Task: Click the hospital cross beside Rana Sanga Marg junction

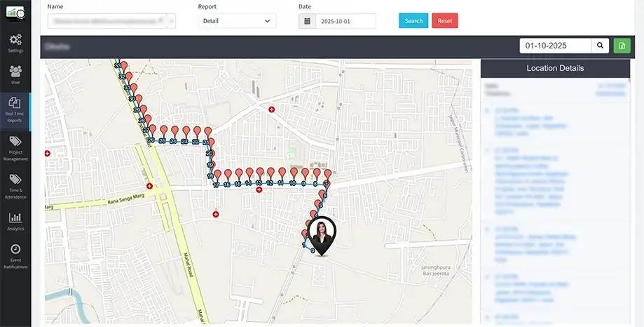Action: point(149,186)
